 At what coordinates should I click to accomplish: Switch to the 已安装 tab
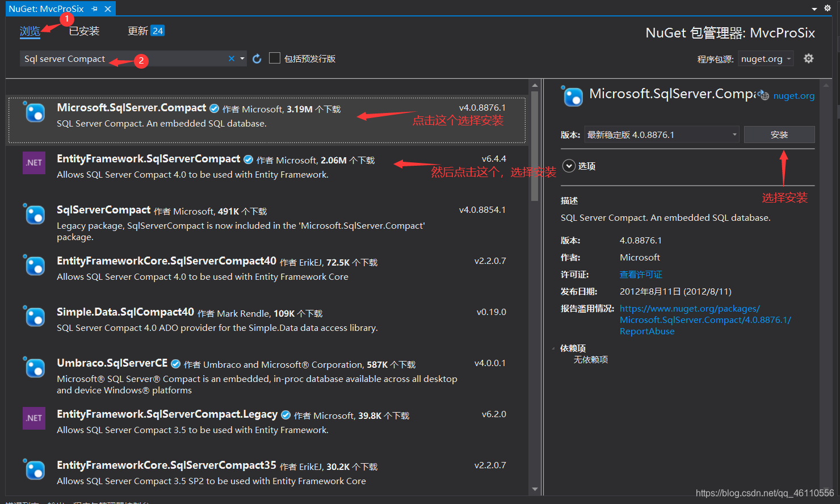click(84, 31)
